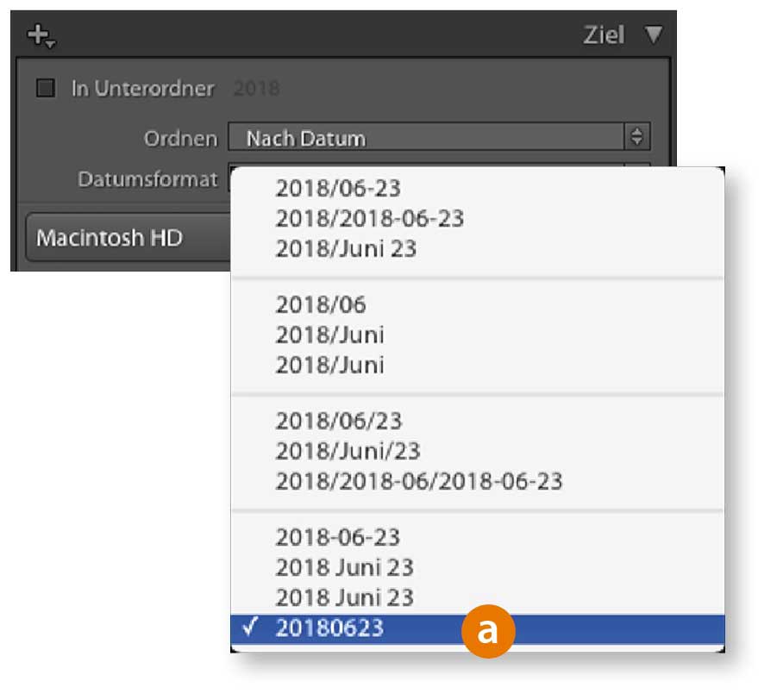Choose the first 2018/Juni menu entry
The height and width of the screenshot is (700, 783).
(329, 334)
